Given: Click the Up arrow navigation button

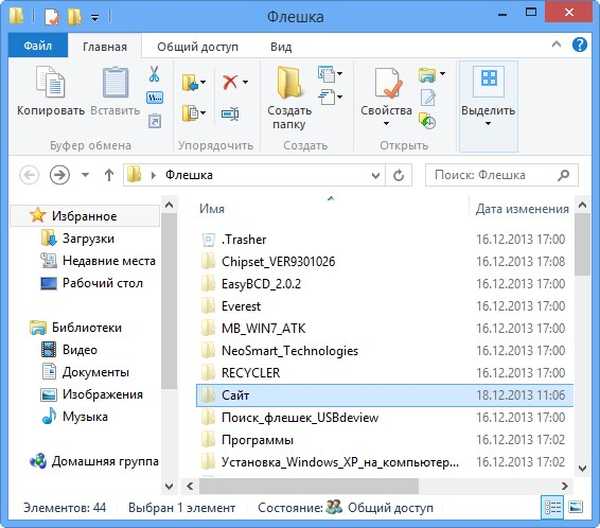Looking at the screenshot, I should [x=107, y=175].
